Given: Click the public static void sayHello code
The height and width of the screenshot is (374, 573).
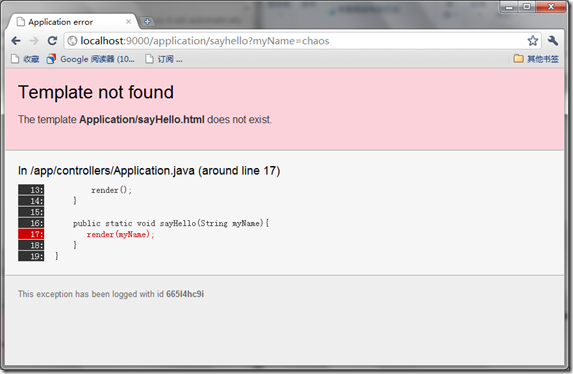Looking at the screenshot, I should [171, 223].
